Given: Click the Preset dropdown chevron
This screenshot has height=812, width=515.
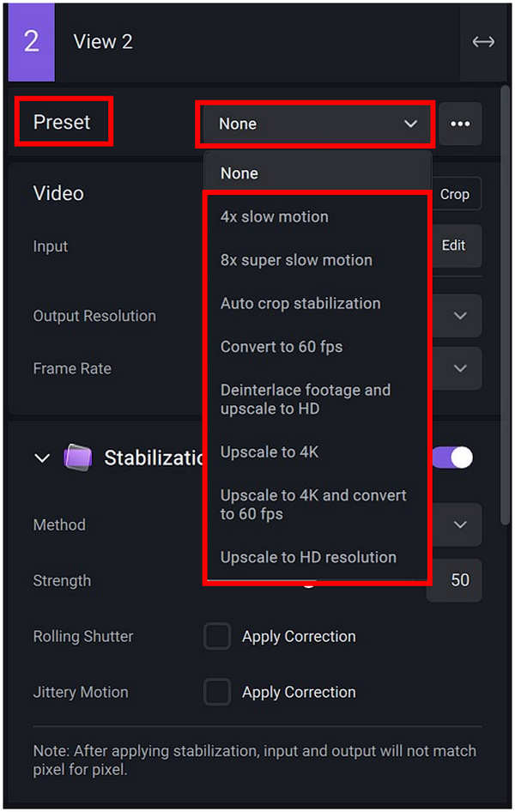Looking at the screenshot, I should 410,124.
